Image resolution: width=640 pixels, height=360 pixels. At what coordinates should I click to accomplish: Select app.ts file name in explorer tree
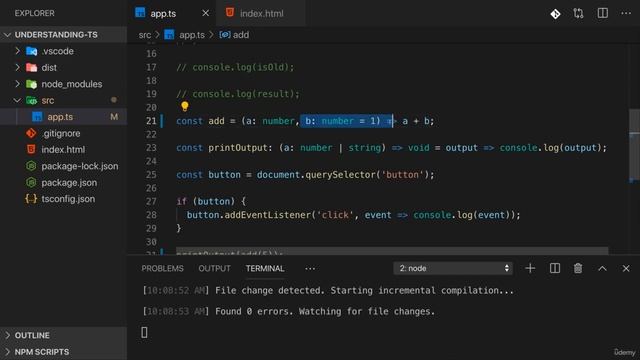click(60, 117)
